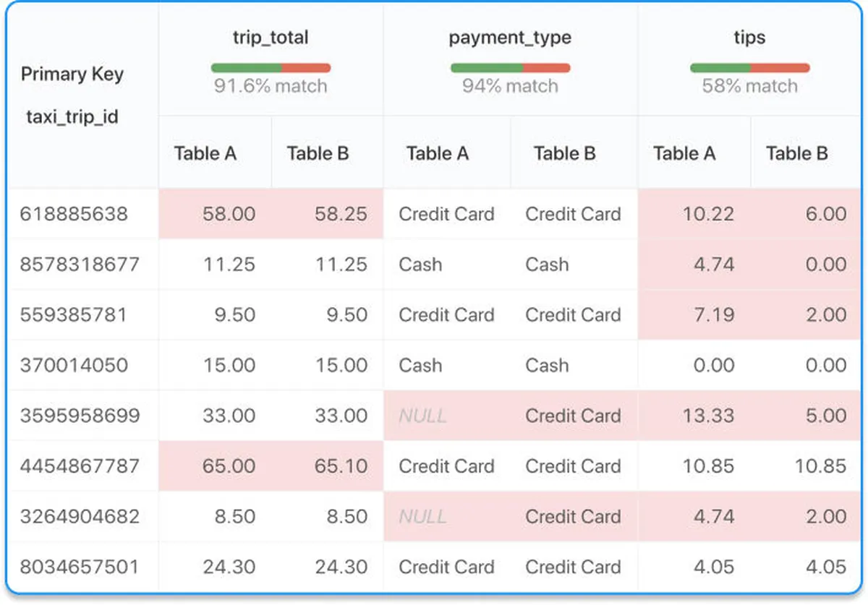The width and height of the screenshot is (868, 605).
Task: Click the Primary Key header label
Action: click(x=72, y=74)
